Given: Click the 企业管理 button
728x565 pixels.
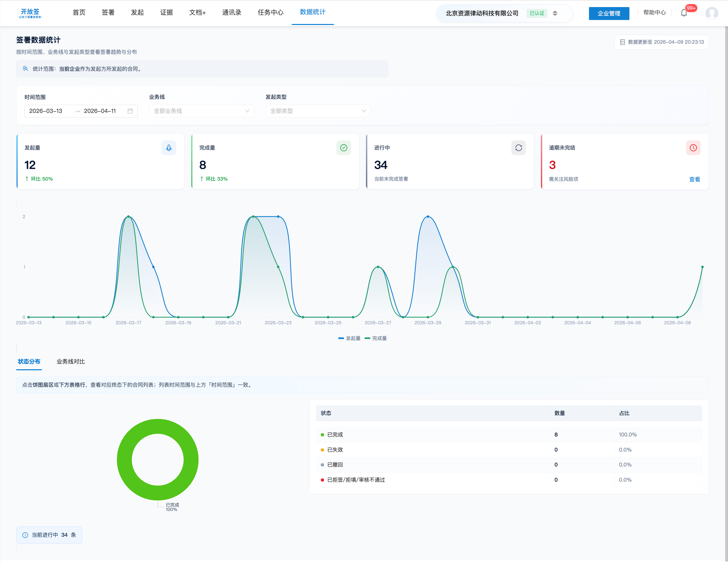Looking at the screenshot, I should pos(609,13).
